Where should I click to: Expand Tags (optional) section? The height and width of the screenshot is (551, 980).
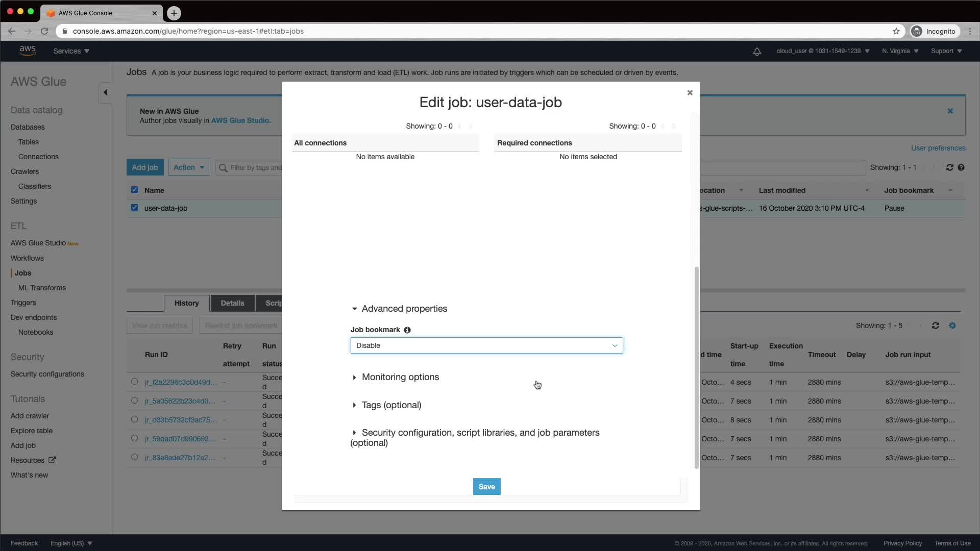(391, 405)
